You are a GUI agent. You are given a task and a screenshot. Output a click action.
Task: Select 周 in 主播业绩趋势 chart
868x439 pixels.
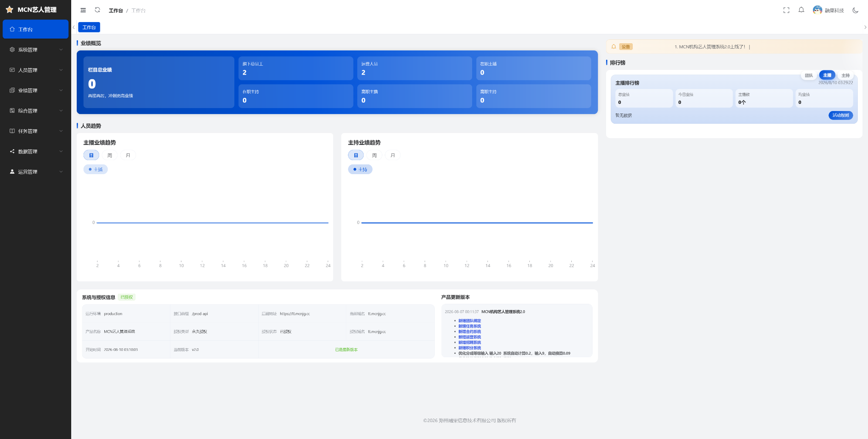pyautogui.click(x=110, y=156)
